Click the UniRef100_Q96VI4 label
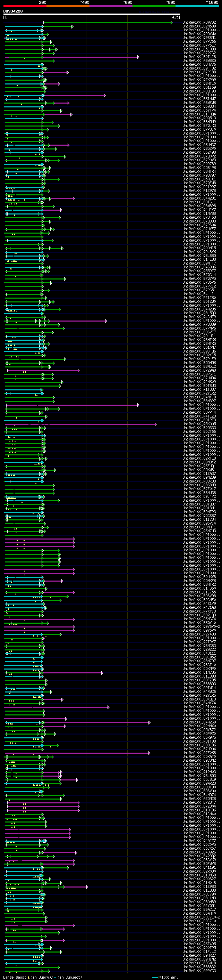The width and height of the screenshot is (222, 980). [199, 523]
